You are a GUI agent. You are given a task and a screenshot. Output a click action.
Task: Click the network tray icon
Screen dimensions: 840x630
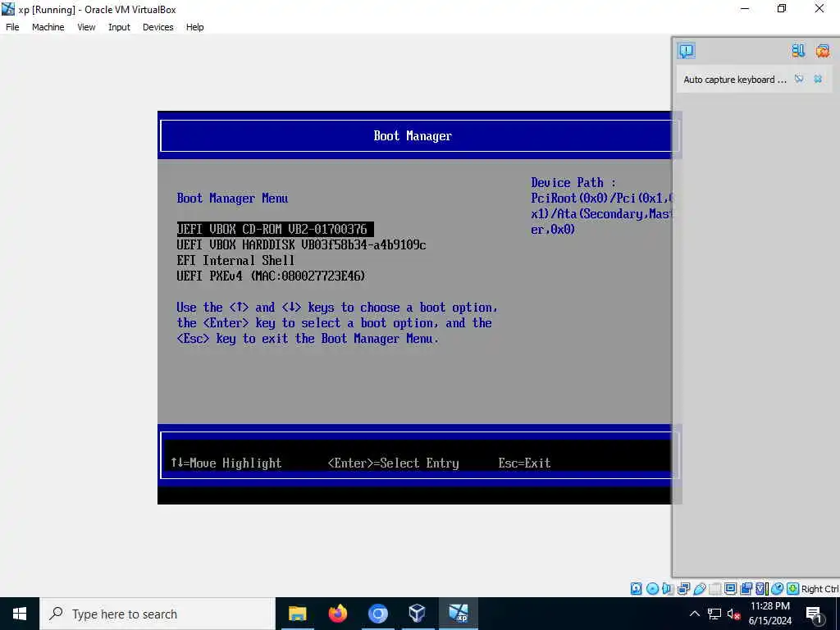click(714, 614)
